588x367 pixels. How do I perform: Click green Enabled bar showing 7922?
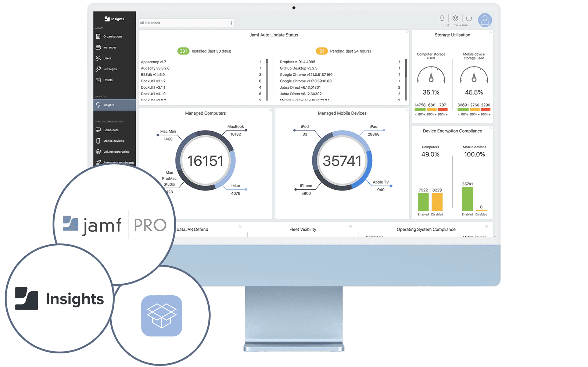423,202
